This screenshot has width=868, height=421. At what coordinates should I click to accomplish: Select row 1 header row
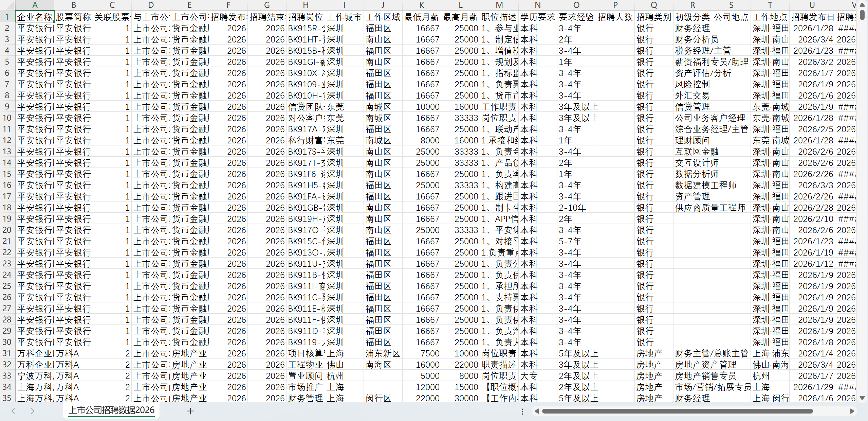[x=7, y=17]
